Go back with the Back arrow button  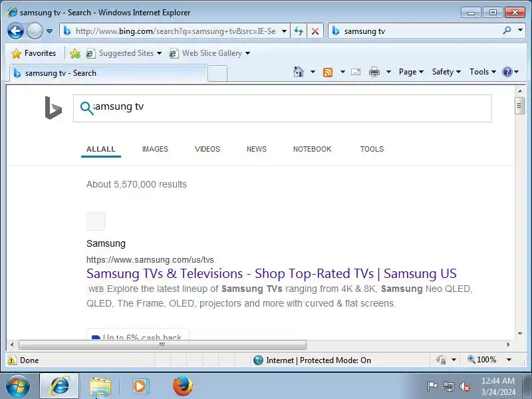click(15, 31)
